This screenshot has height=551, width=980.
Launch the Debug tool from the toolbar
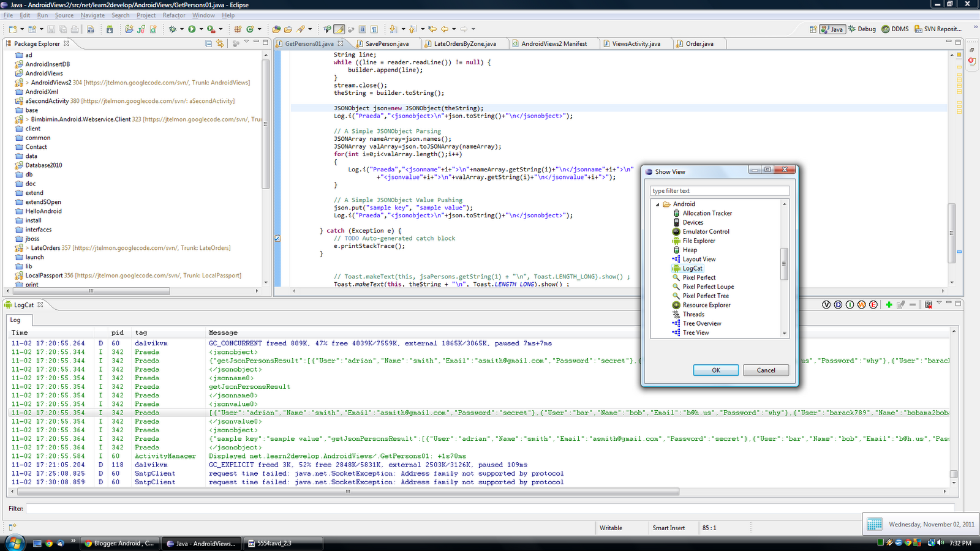(173, 29)
